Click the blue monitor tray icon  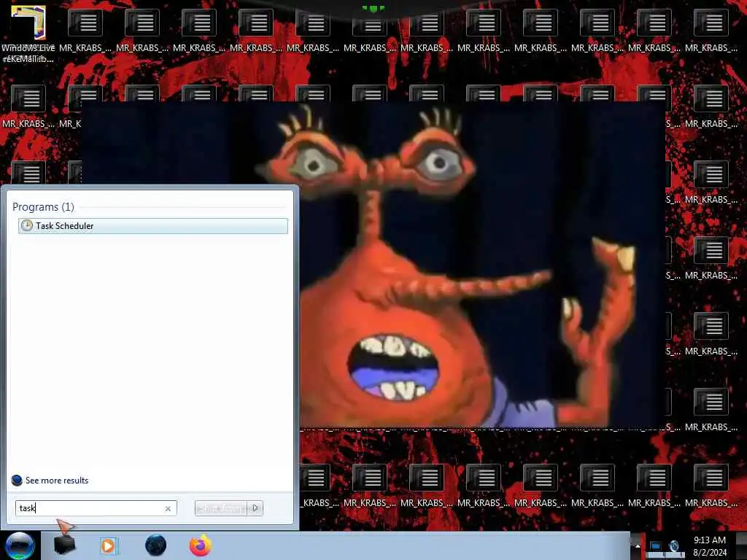(656, 546)
